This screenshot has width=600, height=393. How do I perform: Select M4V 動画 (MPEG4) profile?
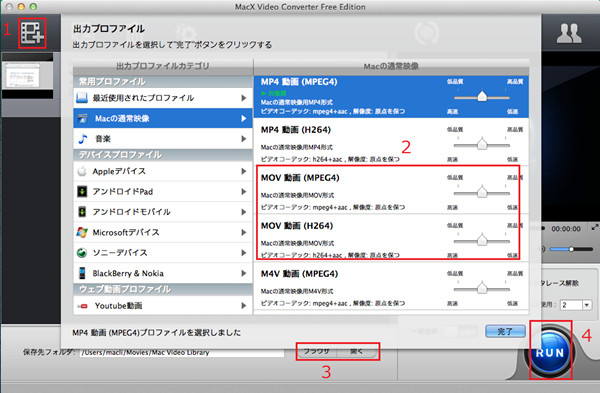pos(391,286)
